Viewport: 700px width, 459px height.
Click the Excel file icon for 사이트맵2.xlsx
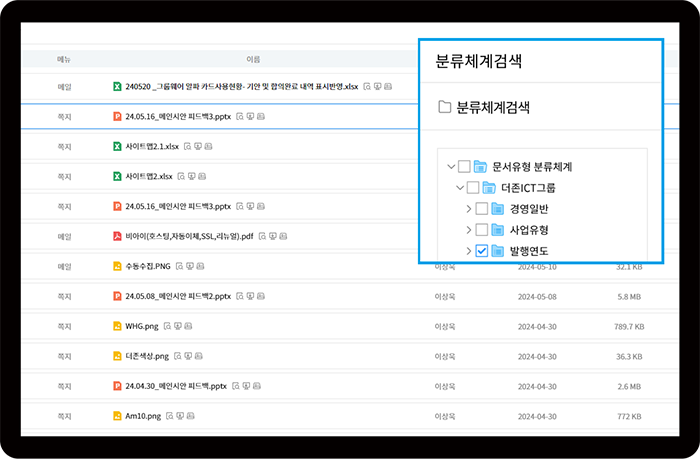[117, 176]
